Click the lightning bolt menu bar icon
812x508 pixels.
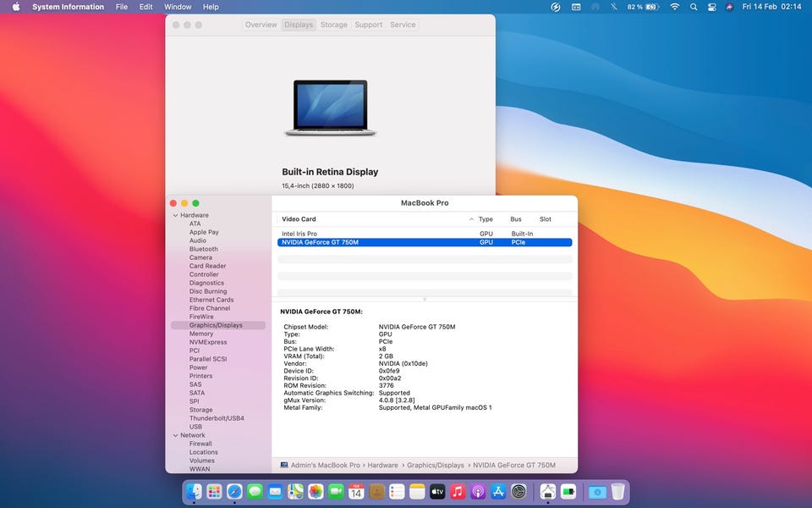[x=555, y=7]
